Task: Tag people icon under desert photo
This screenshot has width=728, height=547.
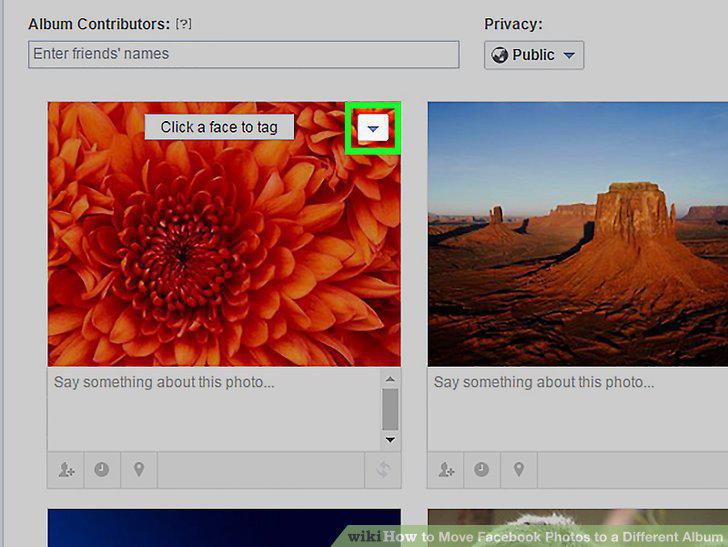Action: pos(446,470)
